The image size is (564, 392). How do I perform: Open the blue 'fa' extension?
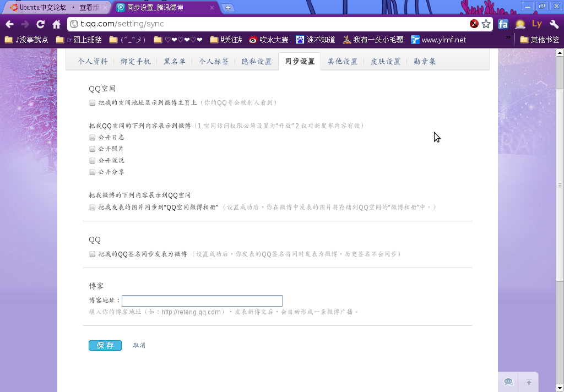[503, 24]
